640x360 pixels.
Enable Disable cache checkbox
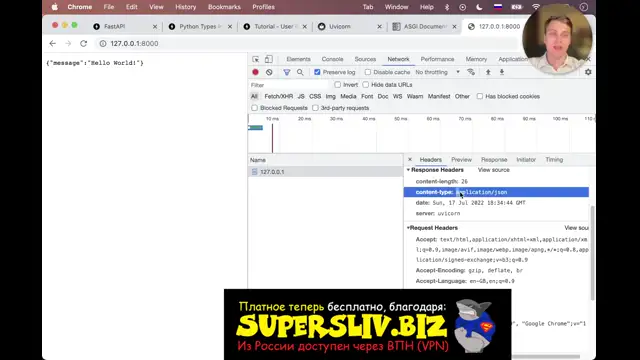pyautogui.click(x=368, y=72)
